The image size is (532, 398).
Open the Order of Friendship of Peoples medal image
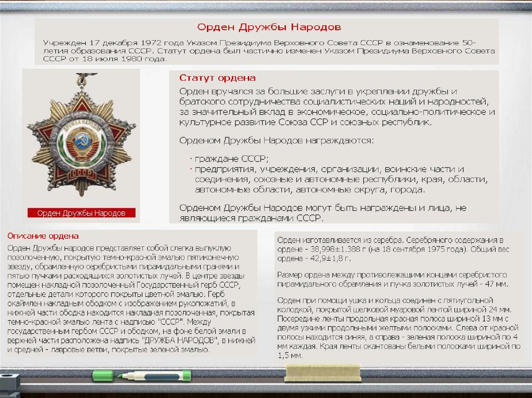[82, 134]
